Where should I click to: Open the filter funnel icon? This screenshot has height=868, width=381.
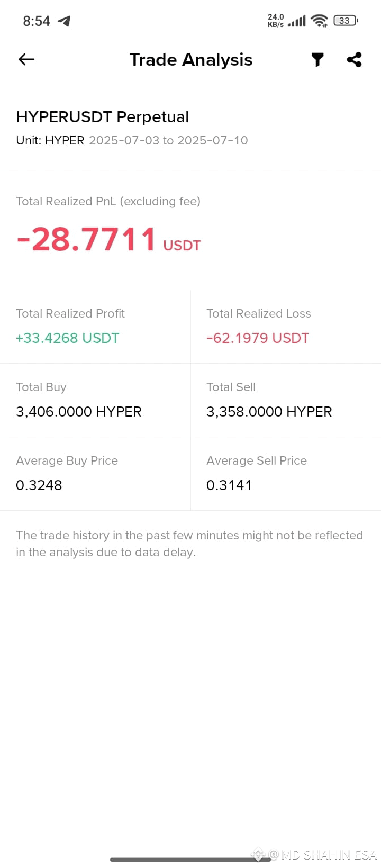tap(317, 60)
